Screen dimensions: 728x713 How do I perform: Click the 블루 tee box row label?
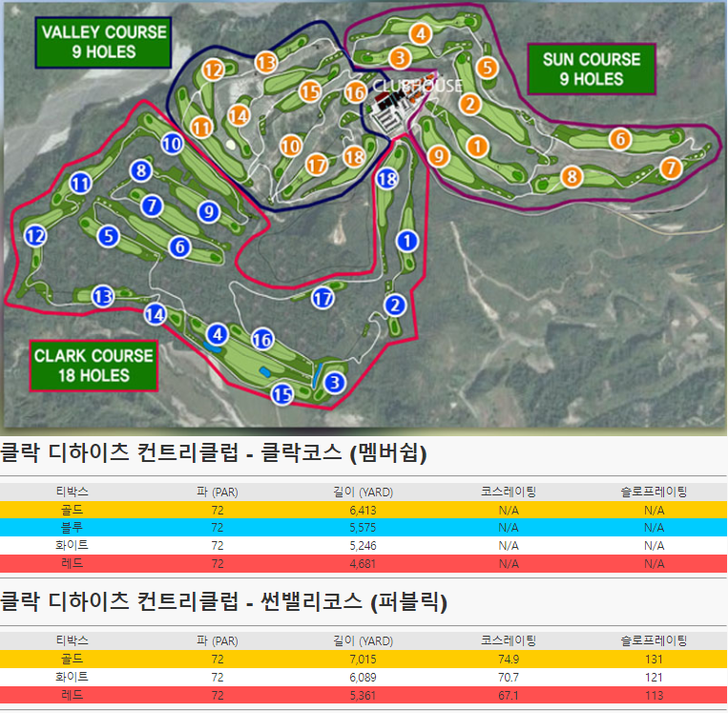(72, 528)
